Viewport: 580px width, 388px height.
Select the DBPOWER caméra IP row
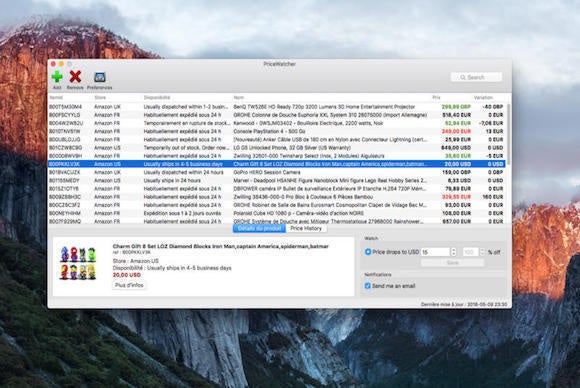coord(277,189)
